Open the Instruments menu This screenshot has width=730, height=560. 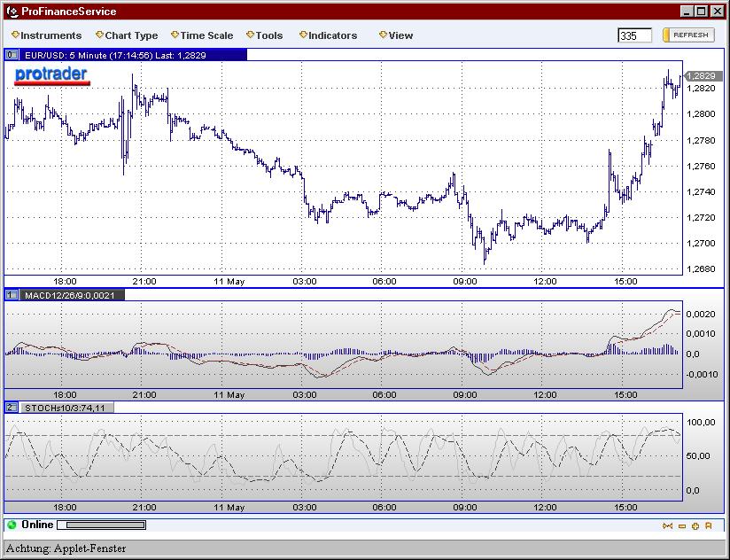(x=47, y=35)
